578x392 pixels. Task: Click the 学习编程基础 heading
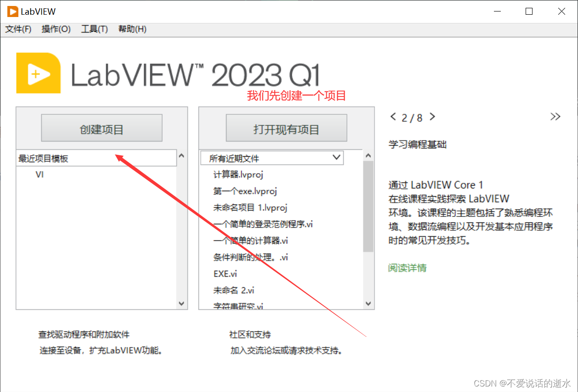pos(418,145)
